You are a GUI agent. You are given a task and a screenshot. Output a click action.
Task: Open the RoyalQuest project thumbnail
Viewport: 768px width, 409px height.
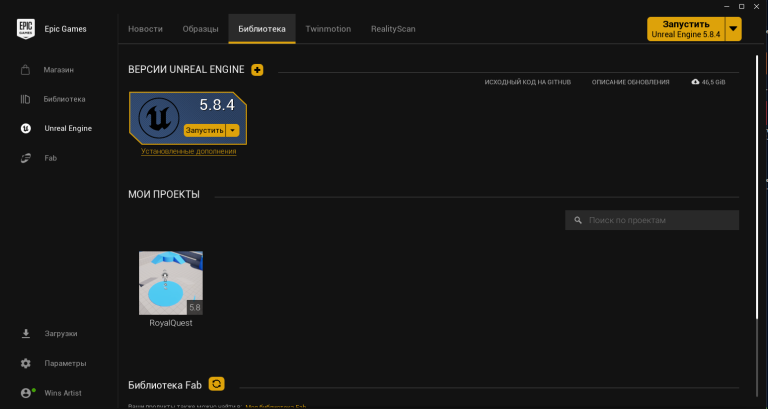pyautogui.click(x=171, y=283)
